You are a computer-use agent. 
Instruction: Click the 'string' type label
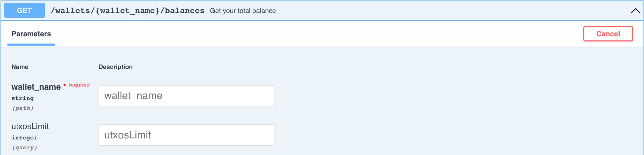[23, 98]
